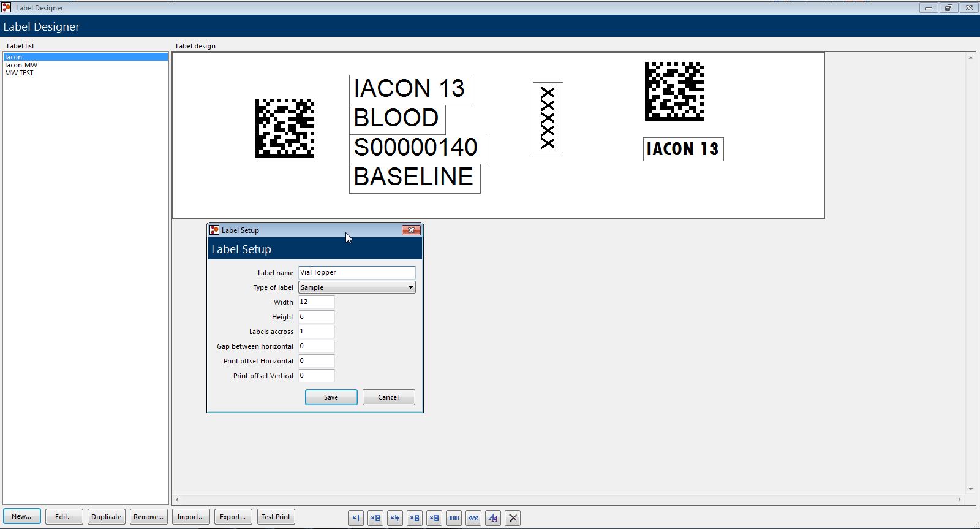
Task: Click the horizontal scroll left arrow
Action: [178, 500]
